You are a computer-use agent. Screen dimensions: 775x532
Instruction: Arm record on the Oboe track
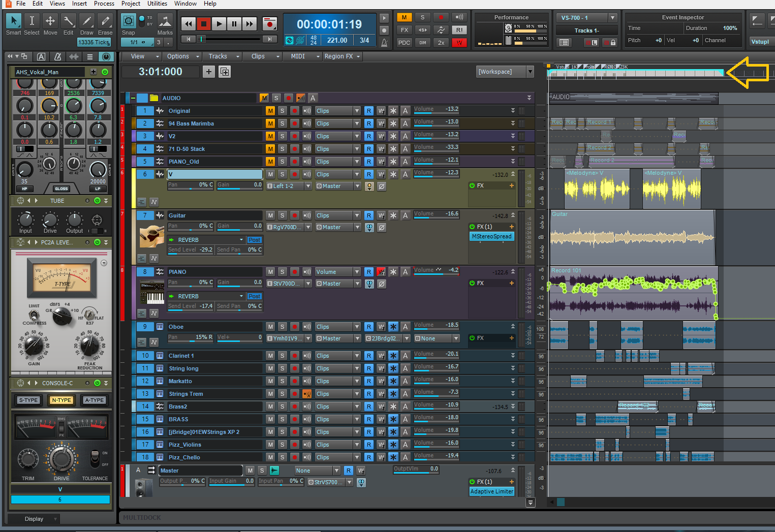(x=294, y=327)
